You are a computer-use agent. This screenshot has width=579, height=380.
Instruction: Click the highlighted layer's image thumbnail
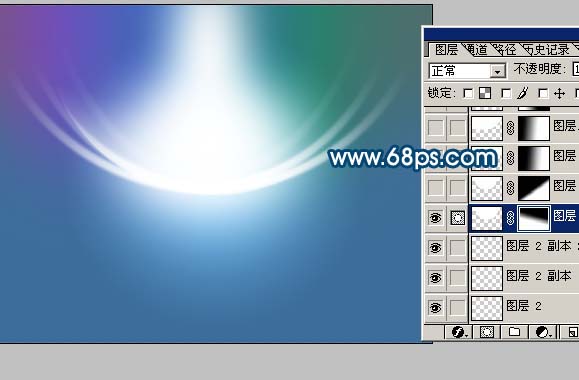tap(487, 218)
